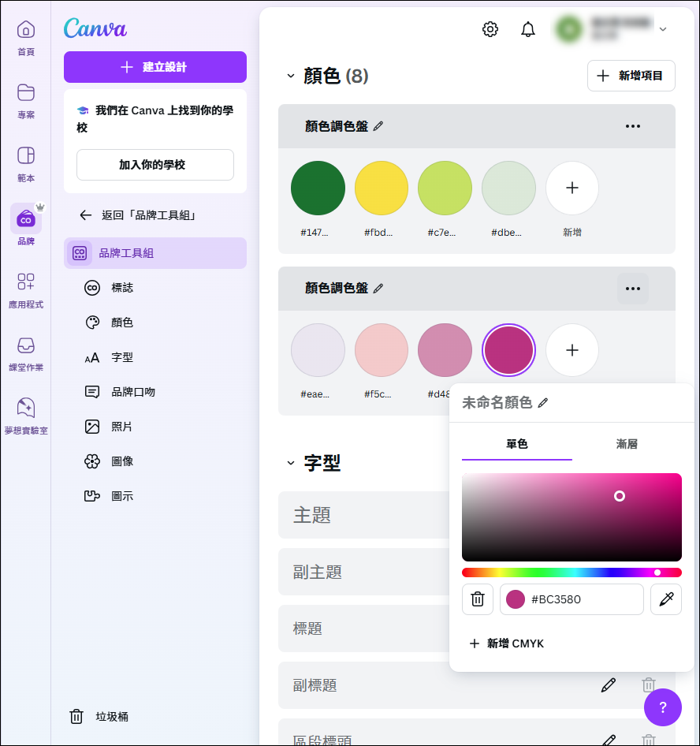Viewport: 700px width, 746px height.
Task: Click 加入你的學校 button
Action: [x=155, y=165]
